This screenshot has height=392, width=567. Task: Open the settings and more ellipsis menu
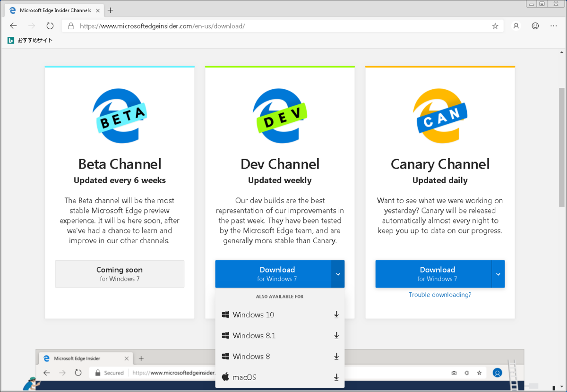pyautogui.click(x=555, y=26)
